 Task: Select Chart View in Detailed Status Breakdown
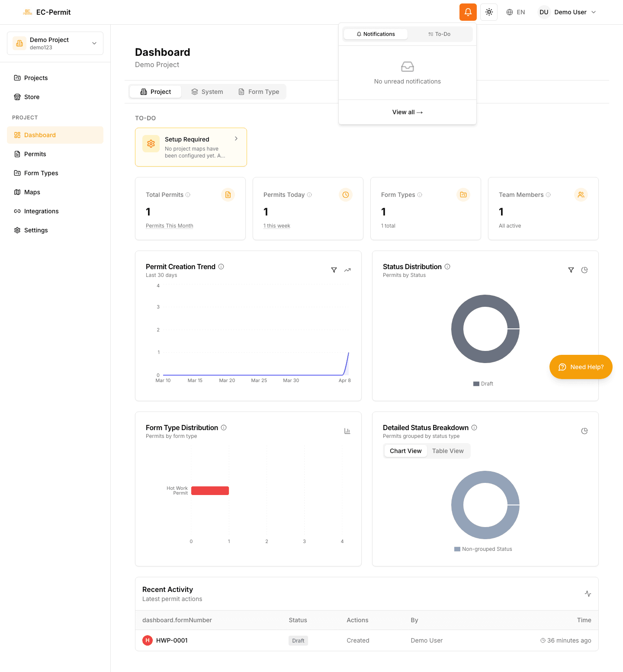[x=405, y=451]
